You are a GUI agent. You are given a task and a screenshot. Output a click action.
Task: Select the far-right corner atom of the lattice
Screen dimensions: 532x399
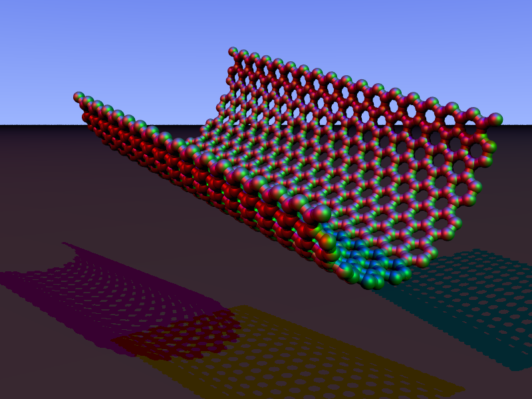(x=495, y=119)
